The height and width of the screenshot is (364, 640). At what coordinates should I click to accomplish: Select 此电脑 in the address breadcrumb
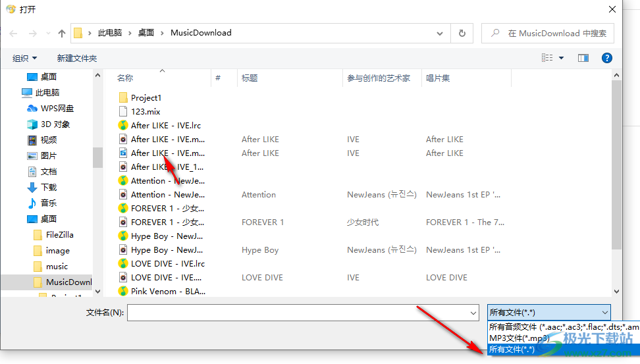(x=110, y=33)
